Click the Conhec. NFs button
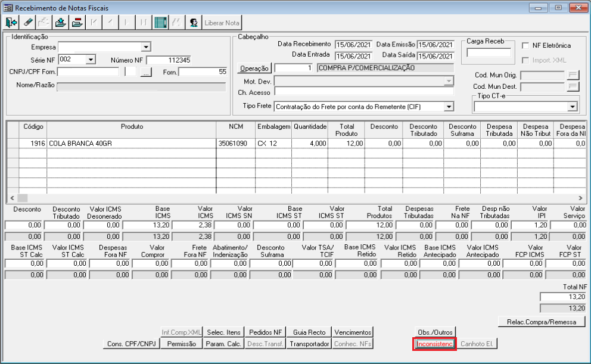591x364 pixels. pyautogui.click(x=353, y=344)
